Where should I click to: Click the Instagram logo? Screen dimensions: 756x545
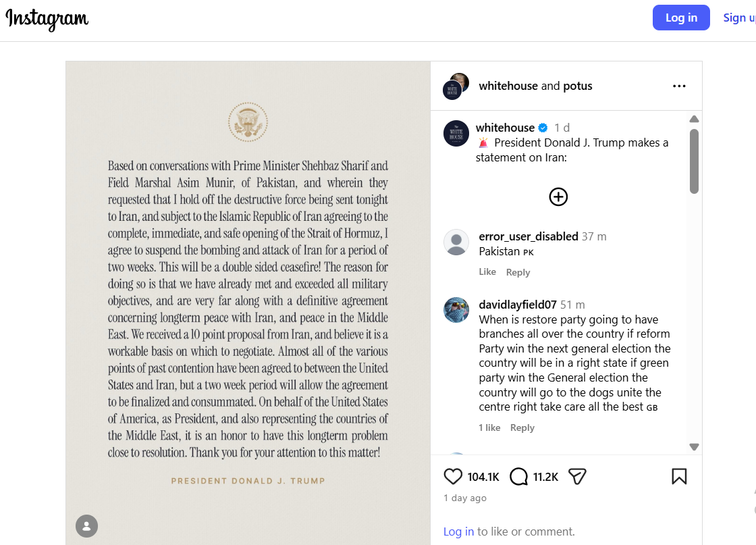coord(47,20)
